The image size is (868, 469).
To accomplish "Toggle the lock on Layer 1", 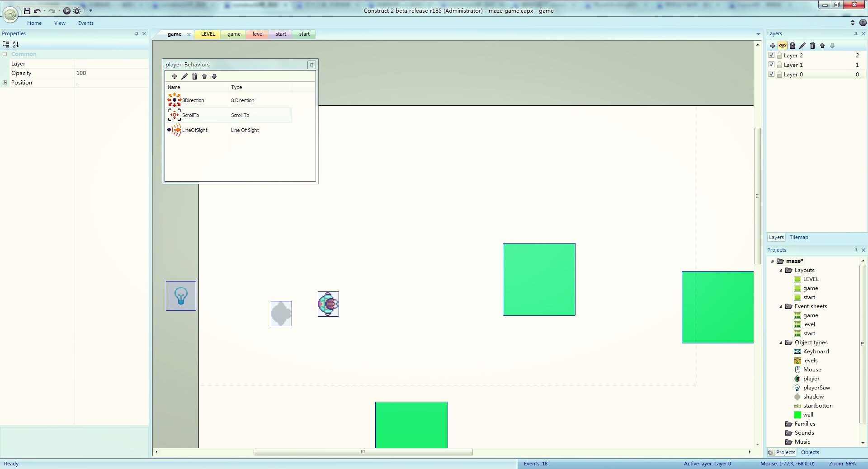I will (780, 65).
